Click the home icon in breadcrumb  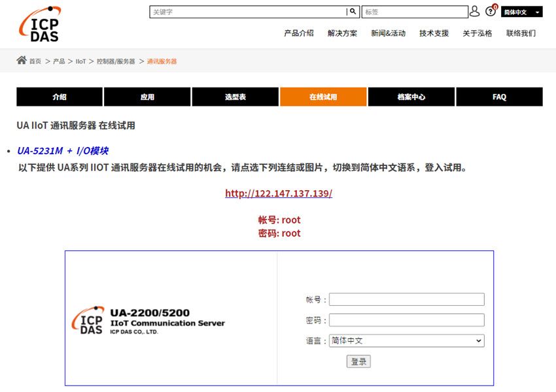click(22, 60)
